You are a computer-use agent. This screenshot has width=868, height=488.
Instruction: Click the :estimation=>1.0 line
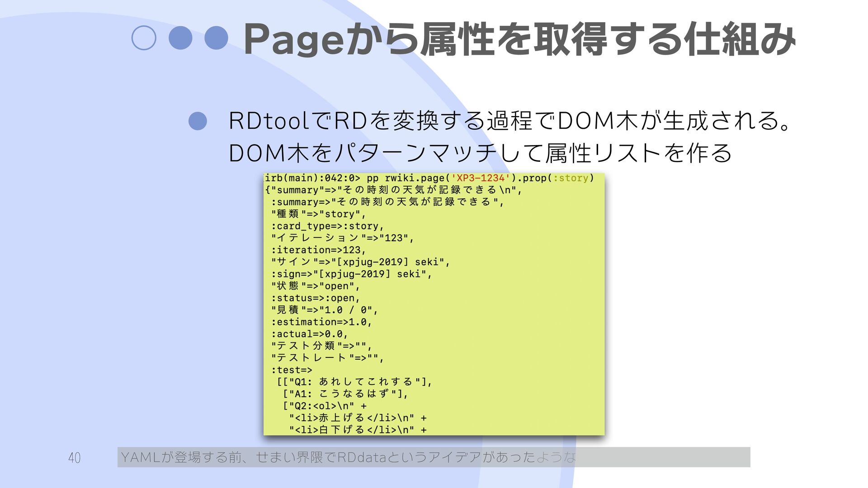tap(321, 322)
